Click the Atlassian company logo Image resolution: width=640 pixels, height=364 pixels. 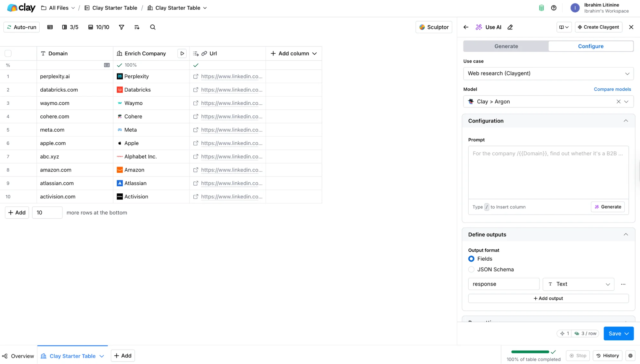[x=120, y=183]
